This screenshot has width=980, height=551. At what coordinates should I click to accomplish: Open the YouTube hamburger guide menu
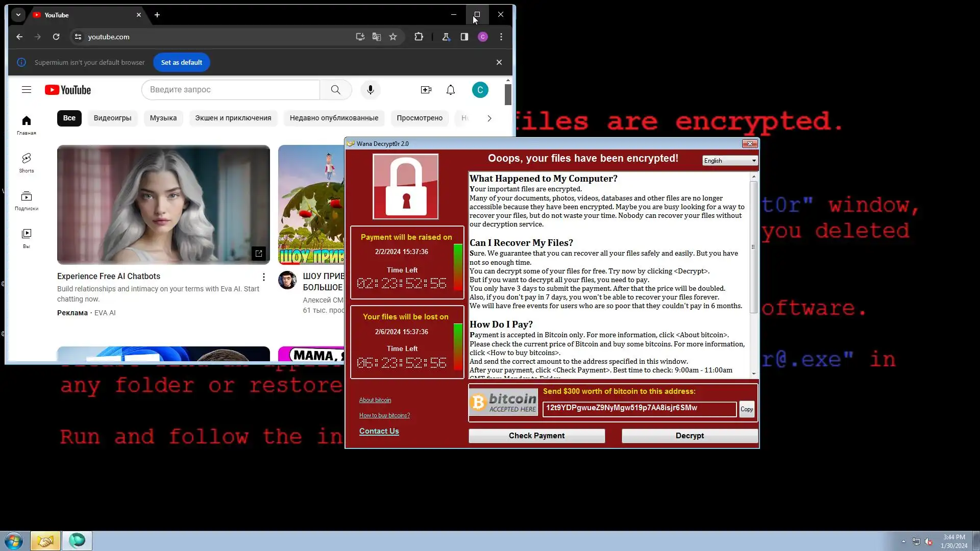(x=27, y=90)
